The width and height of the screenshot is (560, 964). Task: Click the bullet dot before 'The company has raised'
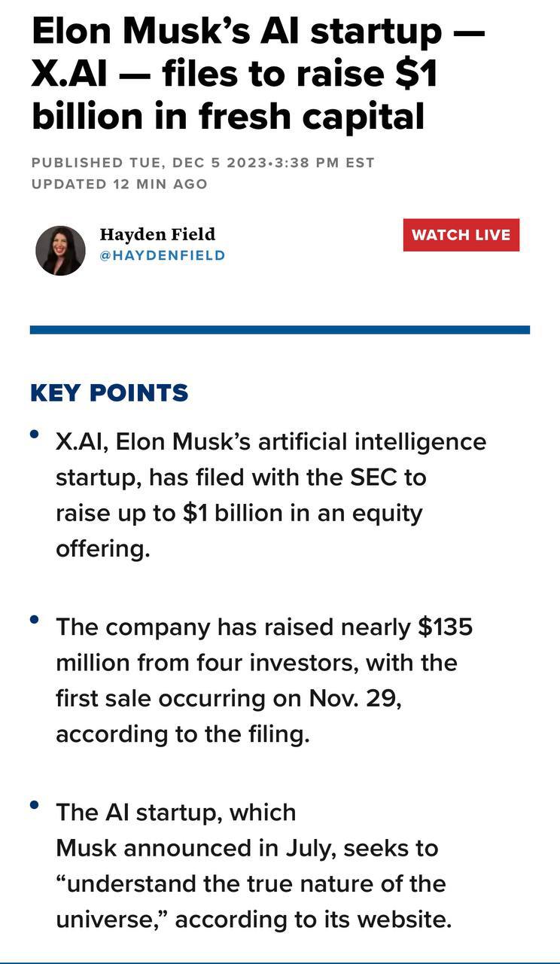pyautogui.click(x=34, y=620)
